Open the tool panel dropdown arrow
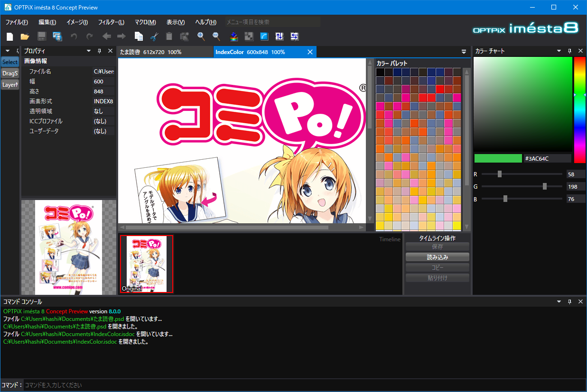The height and width of the screenshot is (392, 587). tap(8, 51)
